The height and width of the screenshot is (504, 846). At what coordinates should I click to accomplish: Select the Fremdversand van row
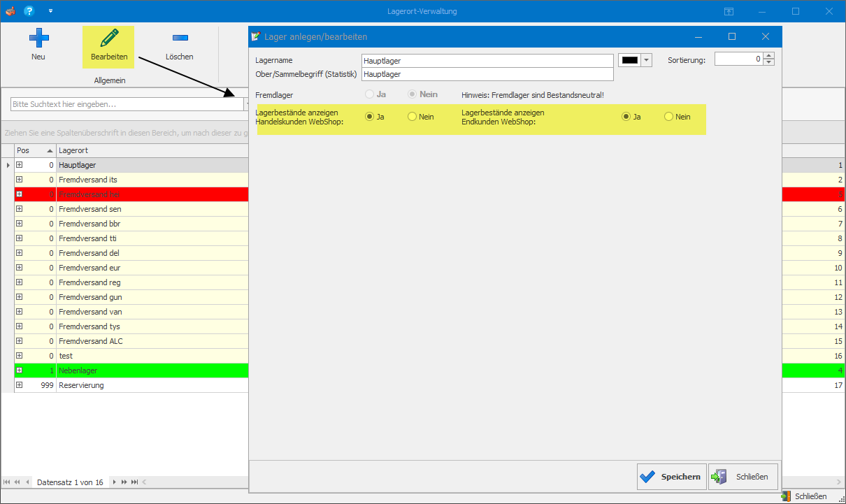(x=131, y=312)
